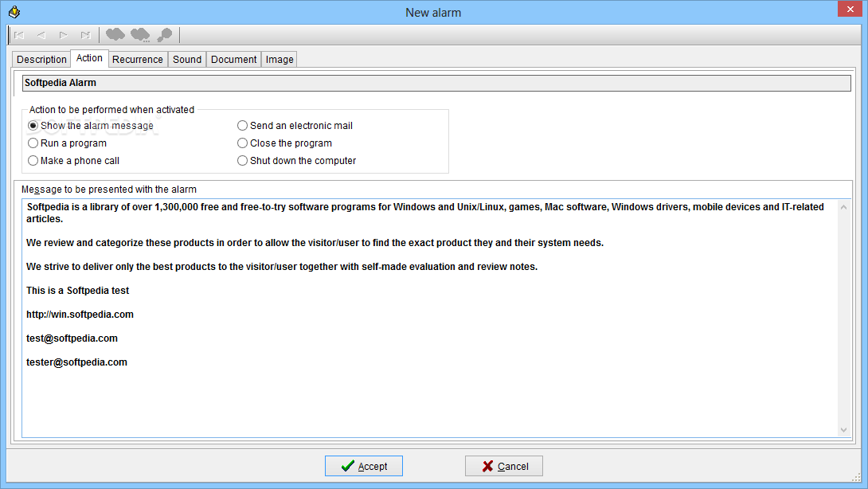
Task: Click the binoculars icon with dots
Action: [140, 35]
